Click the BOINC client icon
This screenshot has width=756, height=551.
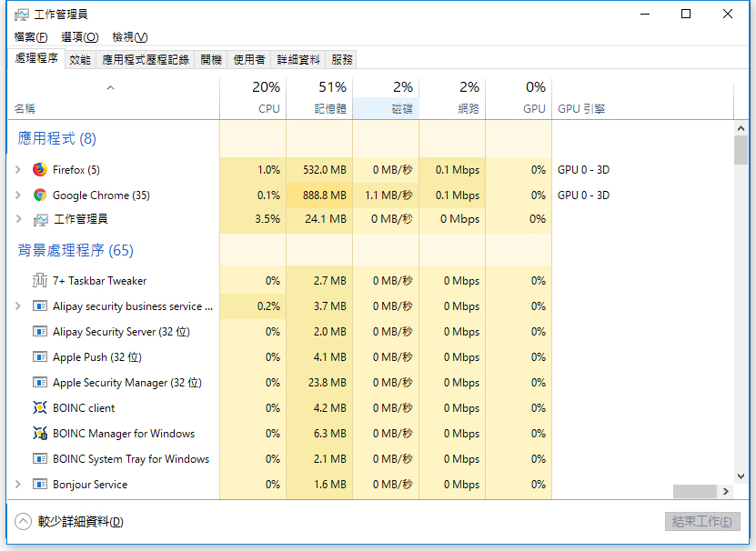pos(40,408)
